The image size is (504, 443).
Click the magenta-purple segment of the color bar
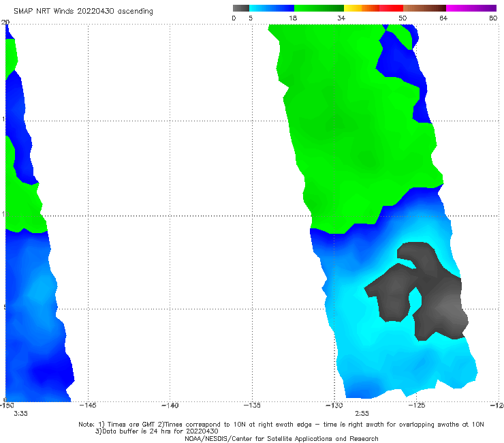(471, 8)
